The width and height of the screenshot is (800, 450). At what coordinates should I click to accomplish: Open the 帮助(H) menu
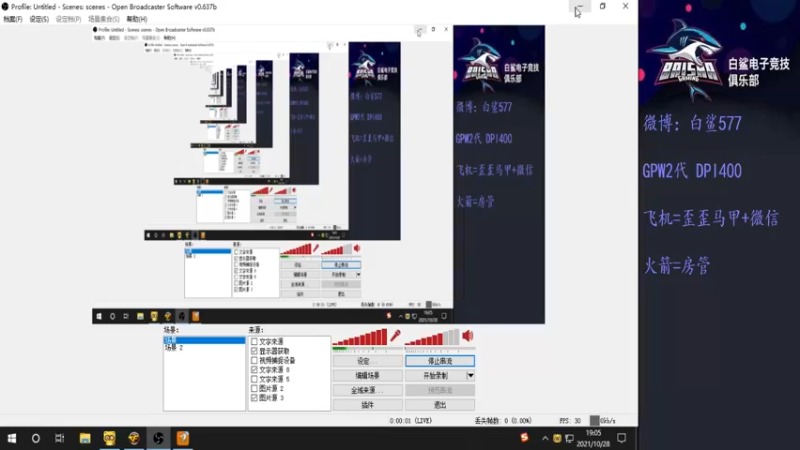(137, 19)
